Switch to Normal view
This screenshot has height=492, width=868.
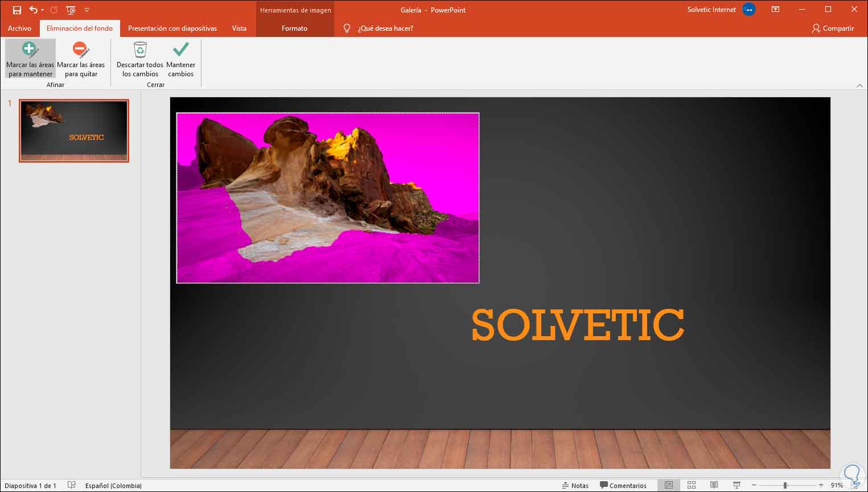coord(669,485)
